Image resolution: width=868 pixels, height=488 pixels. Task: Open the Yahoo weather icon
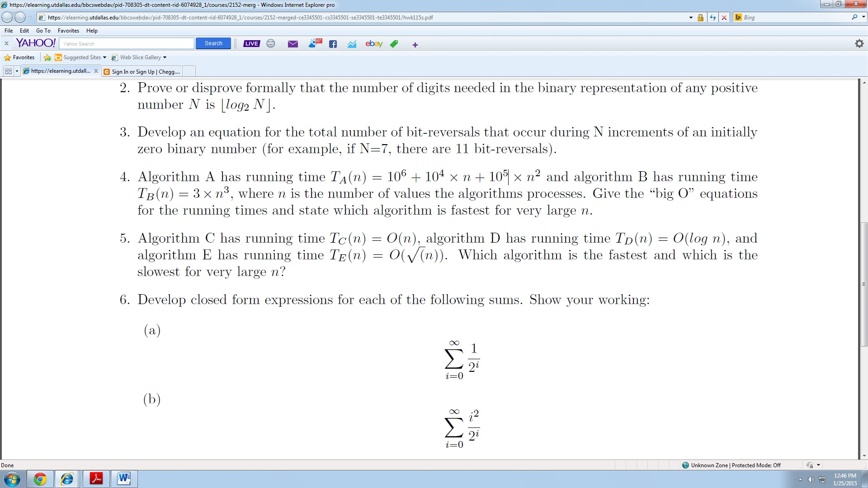(315, 43)
